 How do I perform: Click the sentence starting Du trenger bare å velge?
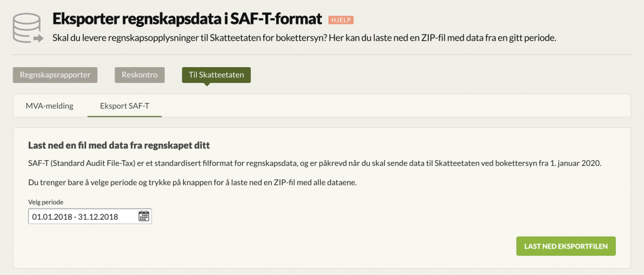pyautogui.click(x=192, y=182)
